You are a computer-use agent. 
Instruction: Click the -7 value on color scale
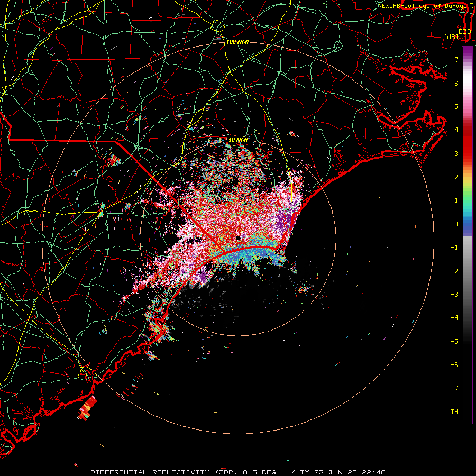454,388
